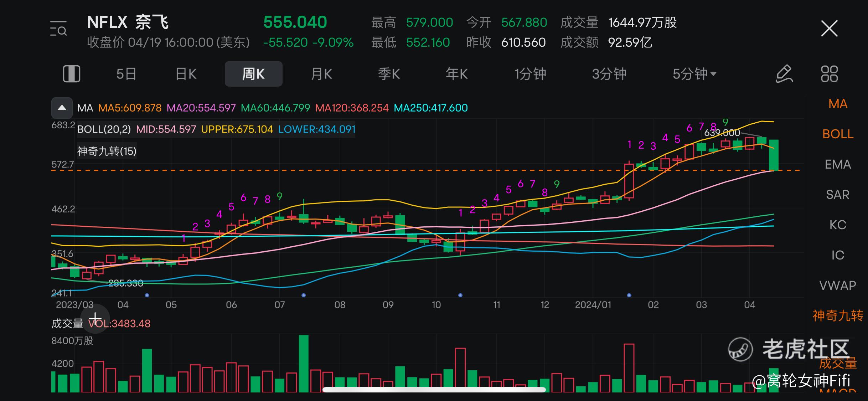This screenshot has height=401, width=868.
Task: Toggle the 神奇九转 indicator in sidebar
Action: pyautogui.click(x=838, y=316)
